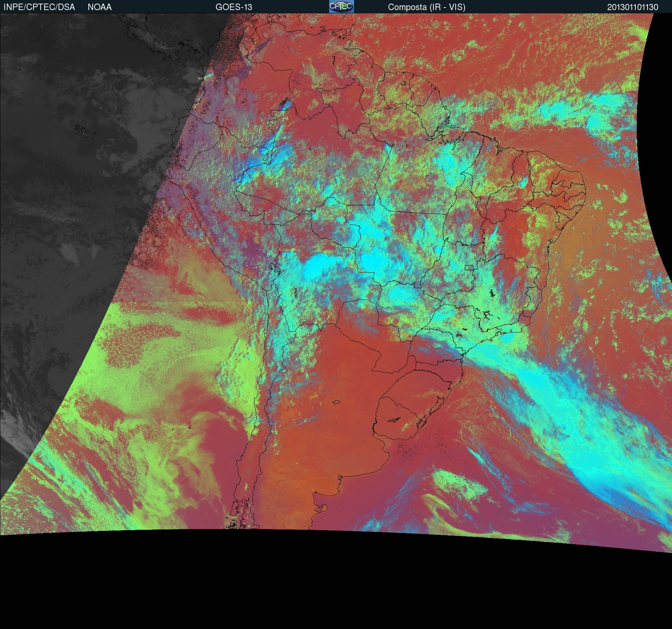Click the "Composta (IR - VIS)" title text
The image size is (672, 629).
(427, 7)
